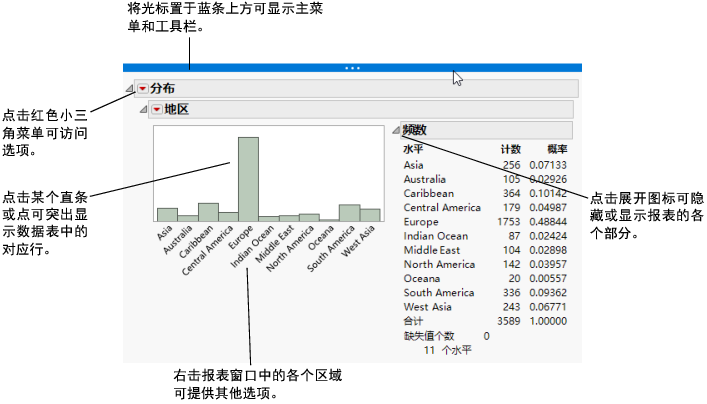Open the red triangle menu next to 分布
The width and height of the screenshot is (707, 404).
click(142, 88)
